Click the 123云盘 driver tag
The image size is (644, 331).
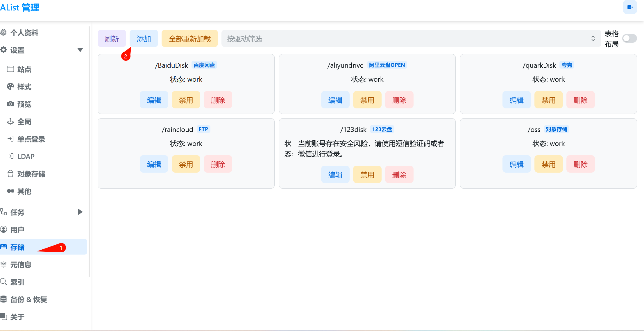[382, 129]
